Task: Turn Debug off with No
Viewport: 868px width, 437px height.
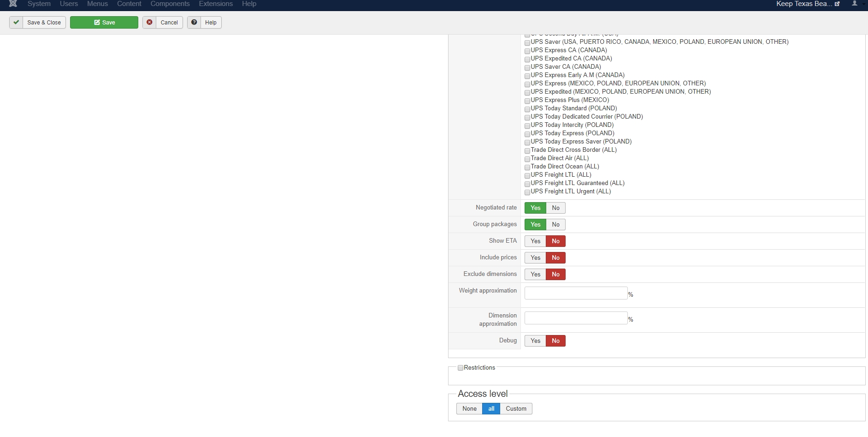Action: tap(556, 341)
